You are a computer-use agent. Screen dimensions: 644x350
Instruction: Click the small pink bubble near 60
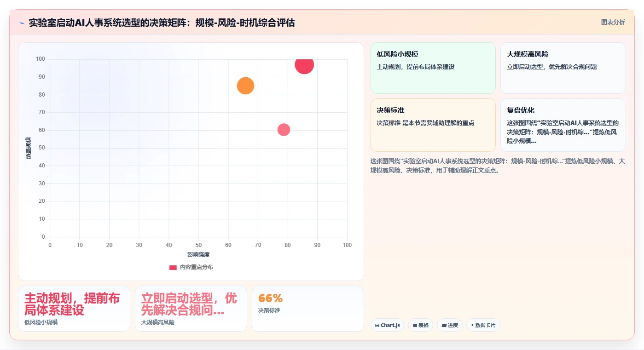click(x=284, y=130)
